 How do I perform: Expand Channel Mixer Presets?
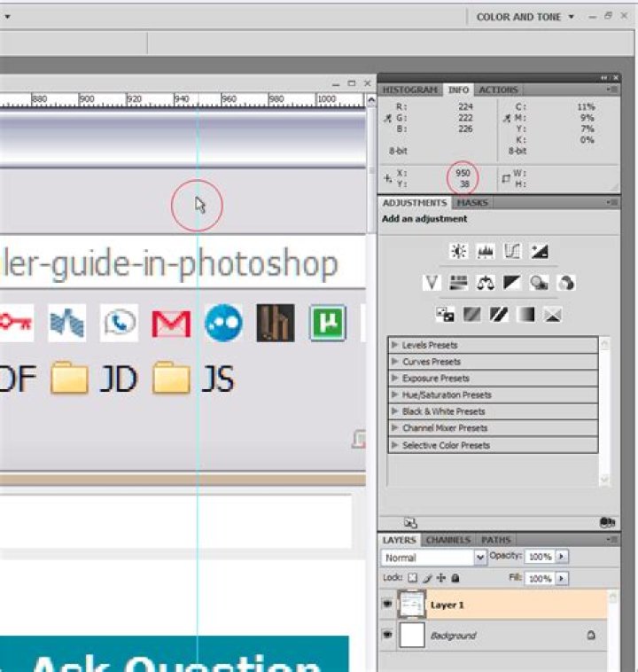click(394, 427)
